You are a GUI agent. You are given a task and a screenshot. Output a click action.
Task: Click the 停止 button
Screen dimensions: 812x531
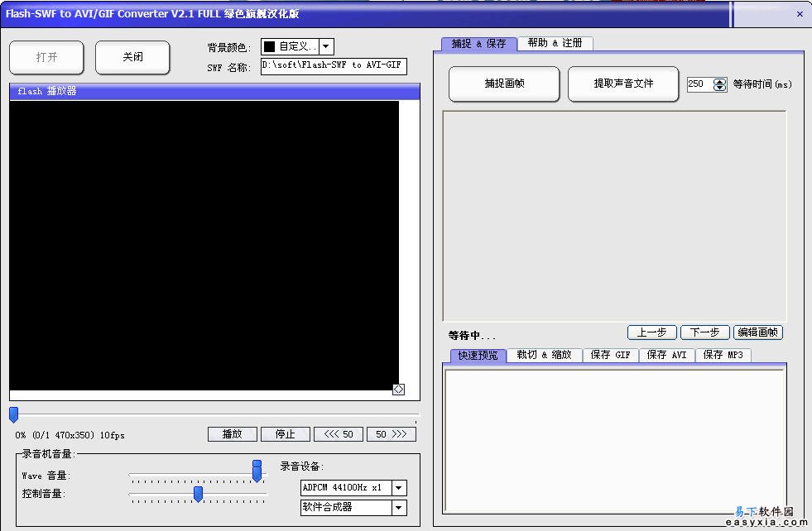[286, 434]
